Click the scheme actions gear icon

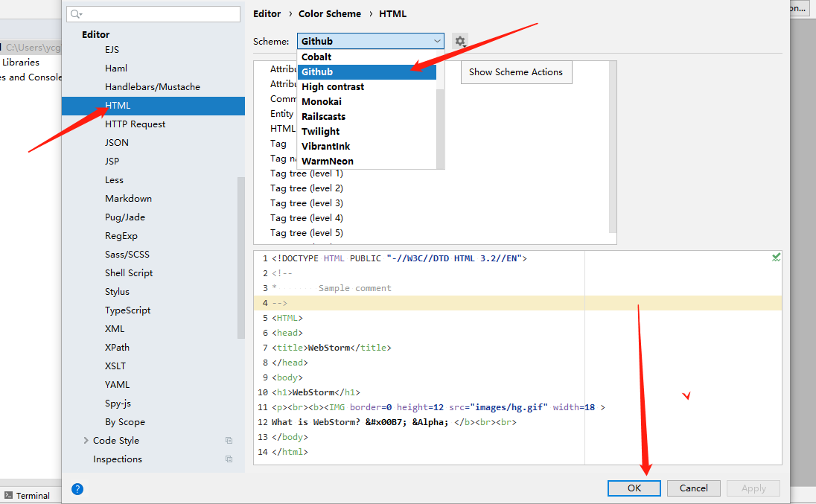tap(459, 40)
